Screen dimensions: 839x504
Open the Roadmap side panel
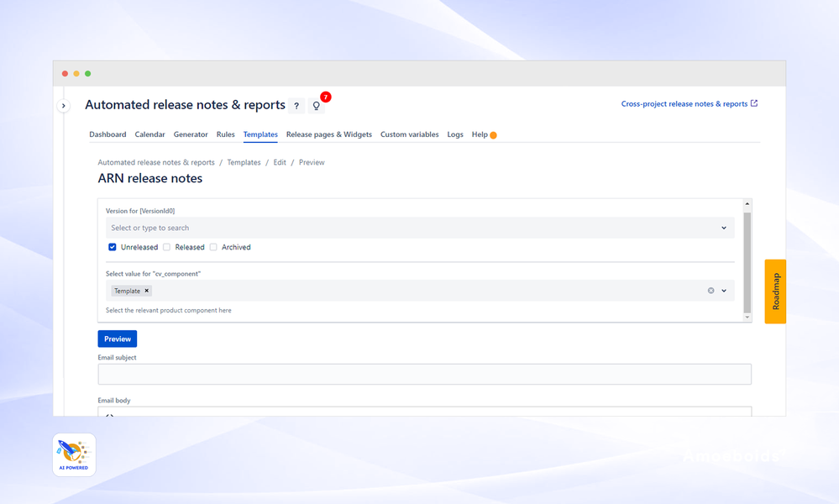point(774,291)
